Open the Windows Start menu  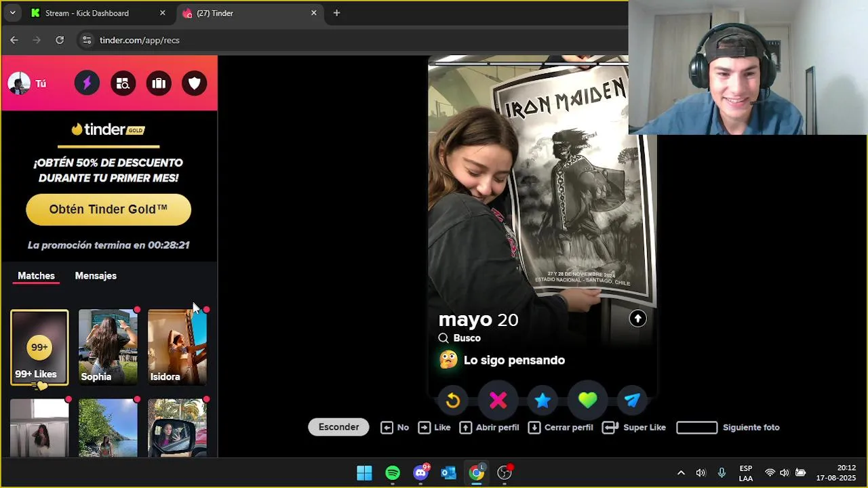364,473
